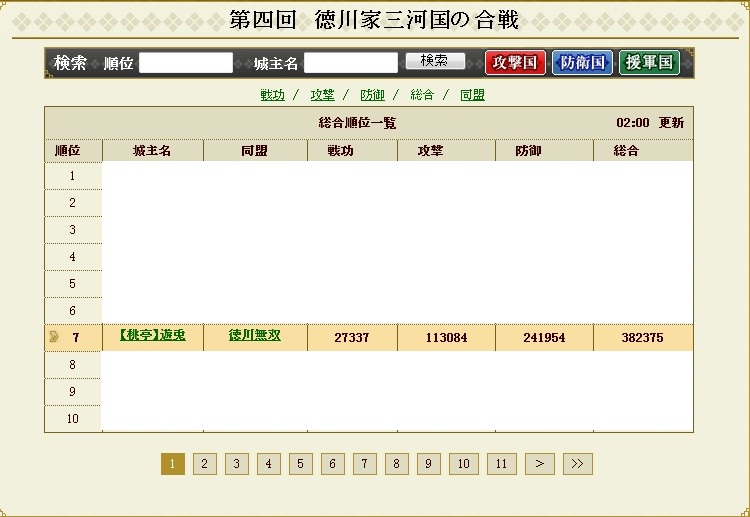Click the 攻撃 column header

point(446,151)
